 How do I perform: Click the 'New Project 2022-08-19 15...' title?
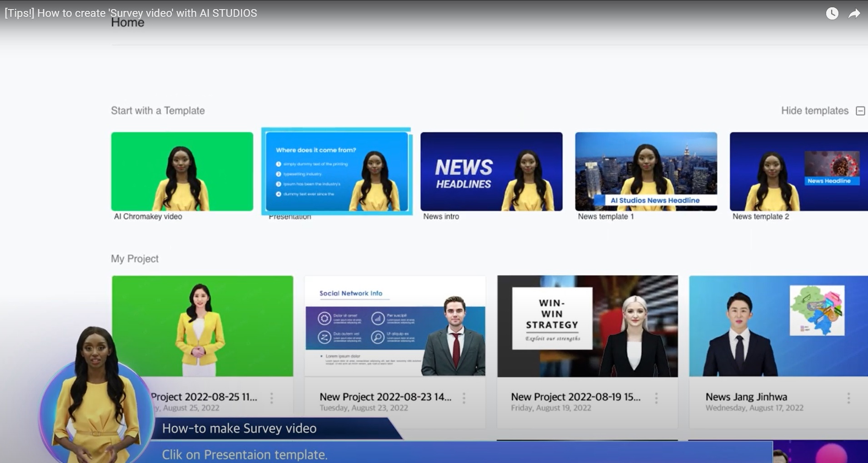[x=576, y=397]
